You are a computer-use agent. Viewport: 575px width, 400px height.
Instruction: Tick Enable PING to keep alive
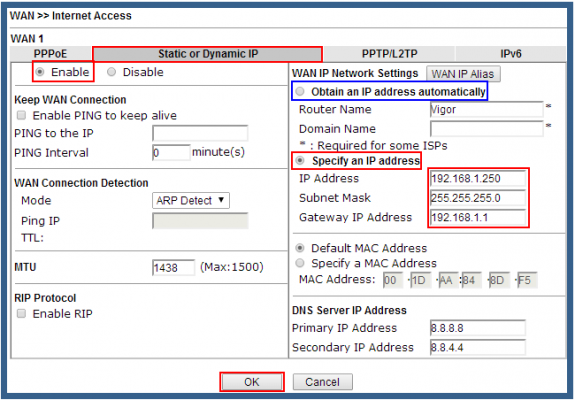[22, 115]
